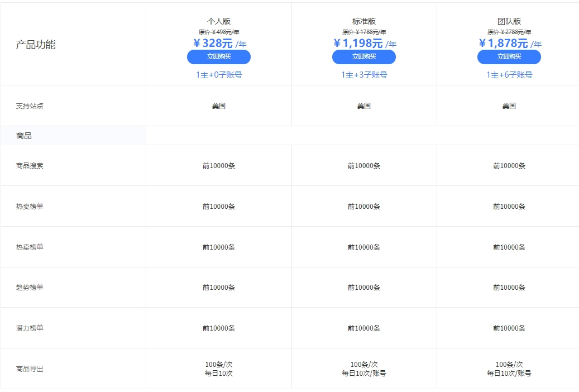Select the 个人版 plan title
Viewport: 579px width, 392px height.
219,21
